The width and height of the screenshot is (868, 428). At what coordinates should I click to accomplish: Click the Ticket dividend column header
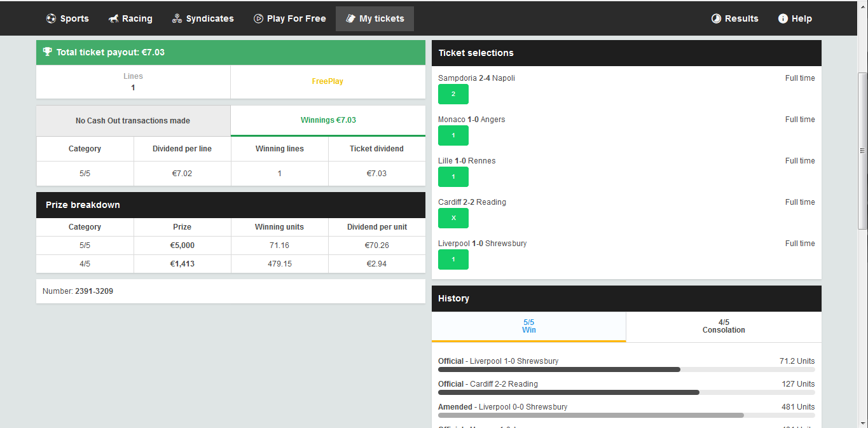[x=377, y=149]
